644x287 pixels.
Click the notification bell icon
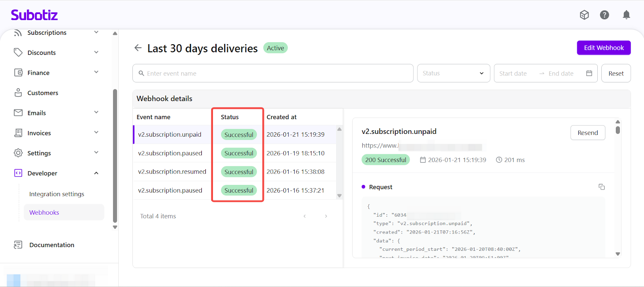[626, 15]
